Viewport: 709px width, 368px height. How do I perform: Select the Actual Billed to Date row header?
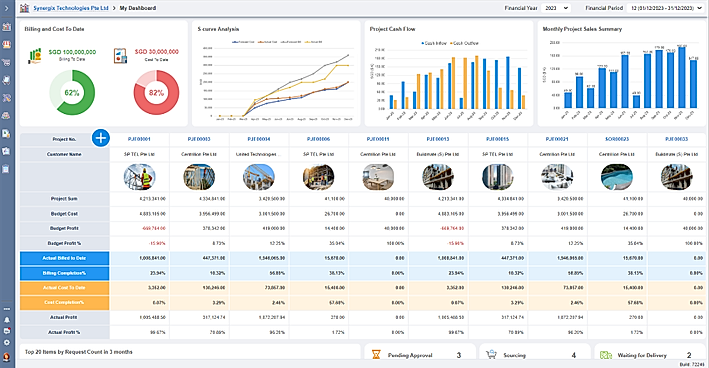64,258
